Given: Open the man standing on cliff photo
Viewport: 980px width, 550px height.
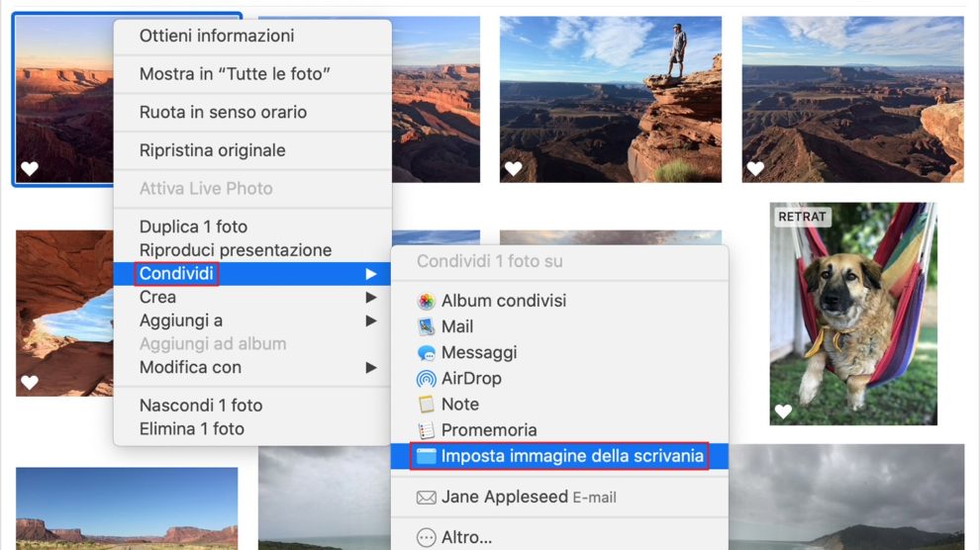Looking at the screenshot, I should 611,100.
